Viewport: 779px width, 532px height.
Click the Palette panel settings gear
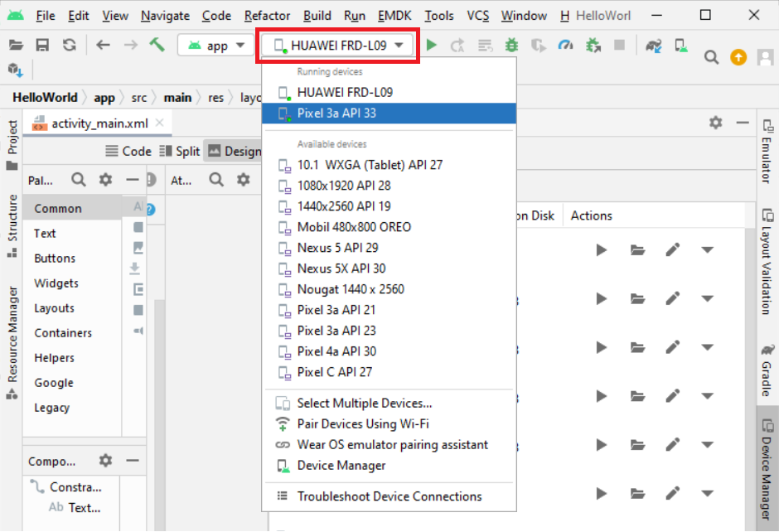tap(105, 180)
